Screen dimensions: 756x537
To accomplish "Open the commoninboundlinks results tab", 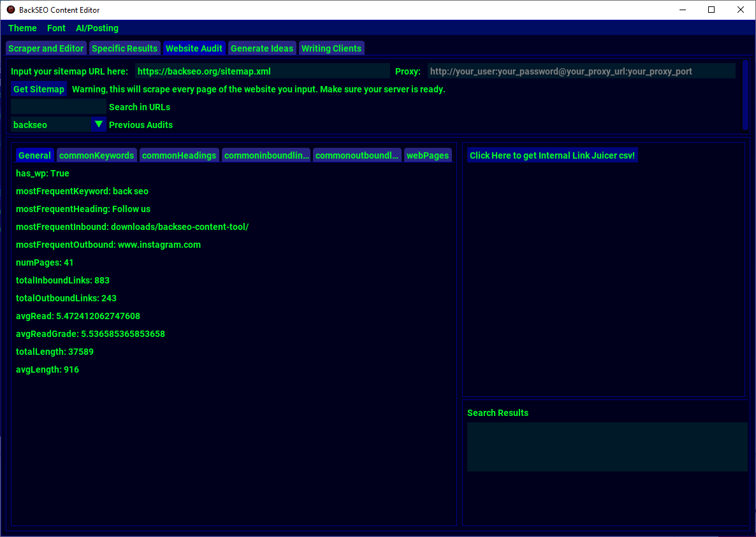I will (x=266, y=155).
